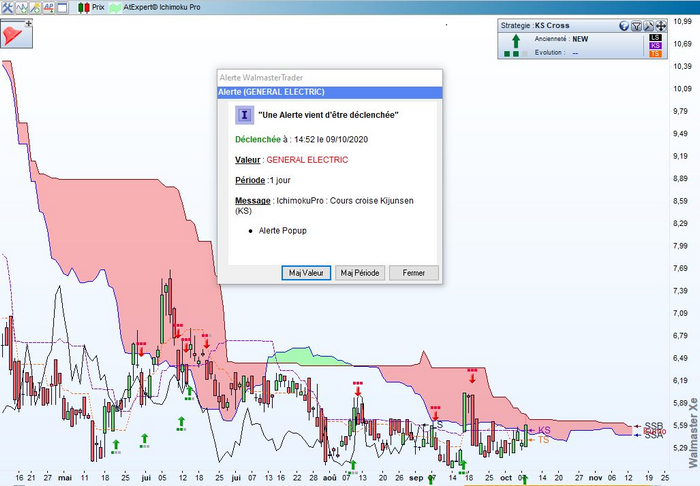Viewport: 700px width, 486px height.
Task: Toggle the black LS badge
Action: pyautogui.click(x=655, y=37)
